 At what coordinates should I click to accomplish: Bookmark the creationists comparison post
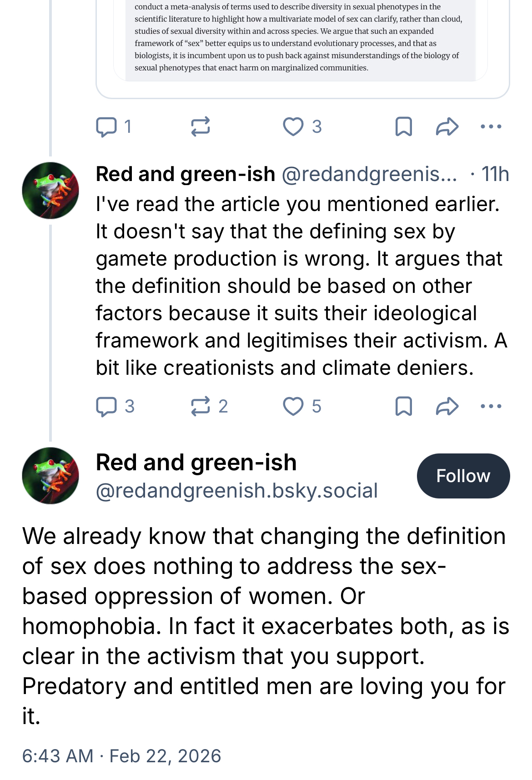(x=403, y=407)
